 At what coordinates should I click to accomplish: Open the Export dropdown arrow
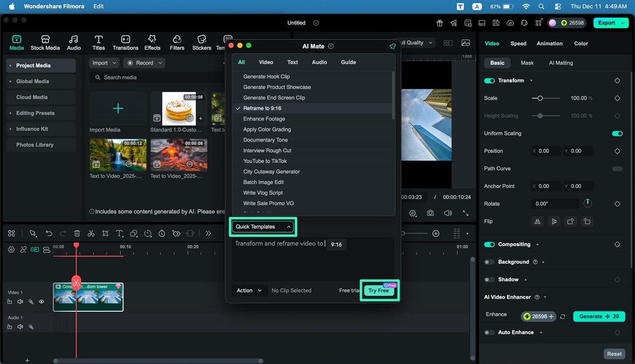click(623, 23)
